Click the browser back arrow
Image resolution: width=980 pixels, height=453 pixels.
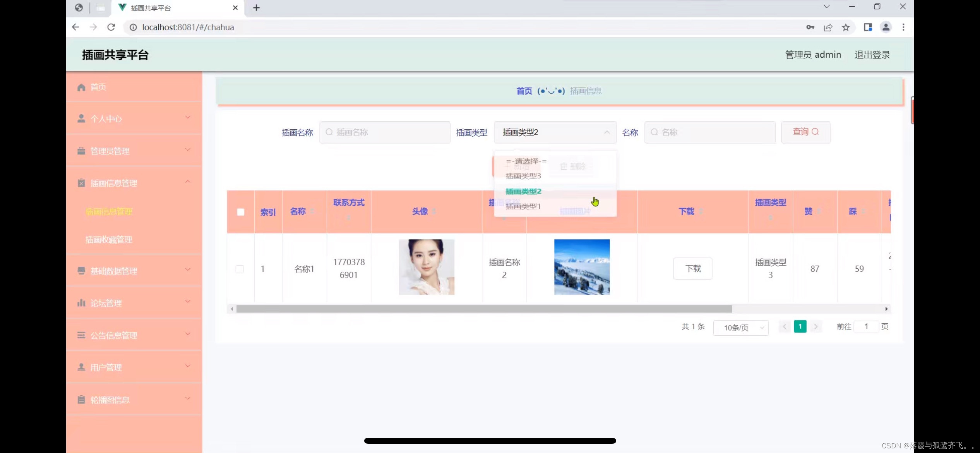(x=75, y=27)
